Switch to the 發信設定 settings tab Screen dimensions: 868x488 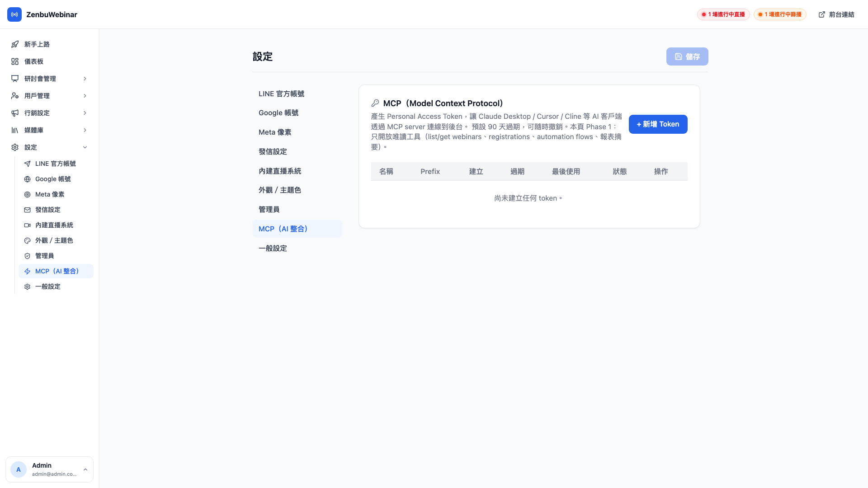pyautogui.click(x=297, y=151)
